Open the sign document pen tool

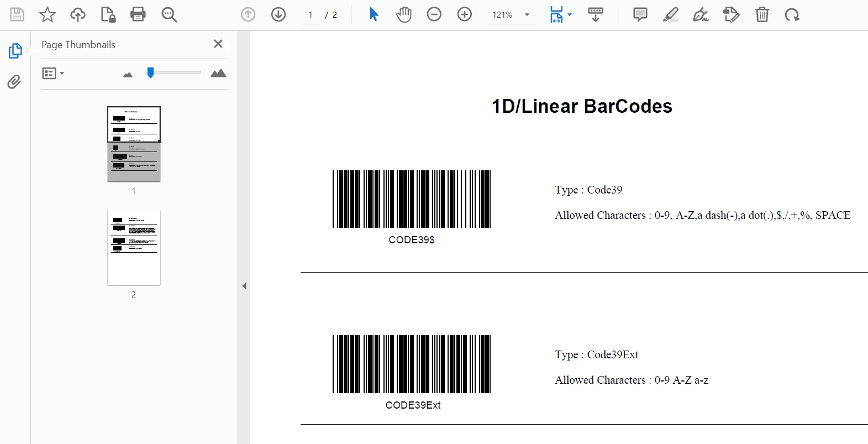pyautogui.click(x=701, y=15)
